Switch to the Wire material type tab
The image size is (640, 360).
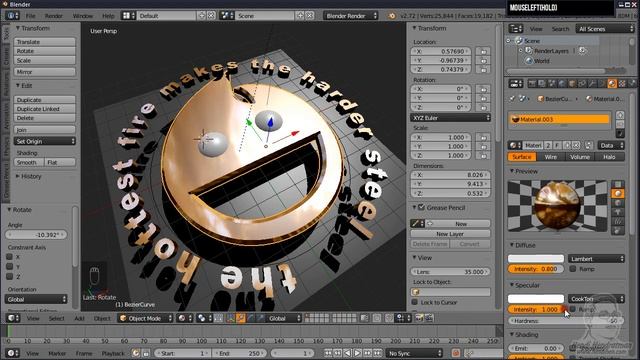pyautogui.click(x=551, y=157)
